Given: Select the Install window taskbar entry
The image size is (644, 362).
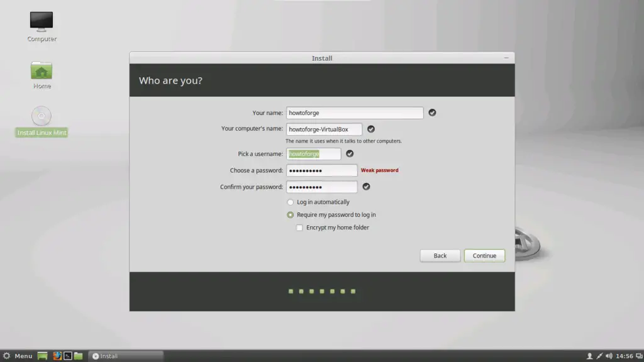Looking at the screenshot, I should pos(126,356).
